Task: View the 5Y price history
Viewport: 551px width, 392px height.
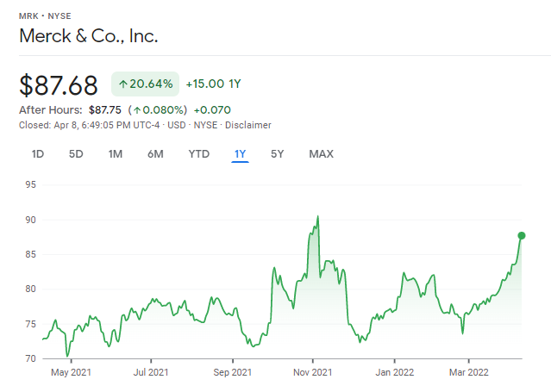Action: click(x=278, y=154)
